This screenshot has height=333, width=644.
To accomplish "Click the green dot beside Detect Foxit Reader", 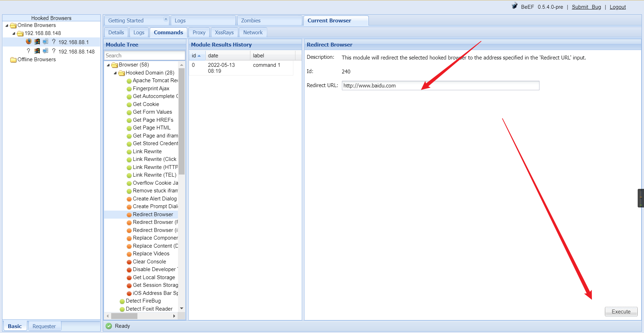I will (x=122, y=309).
